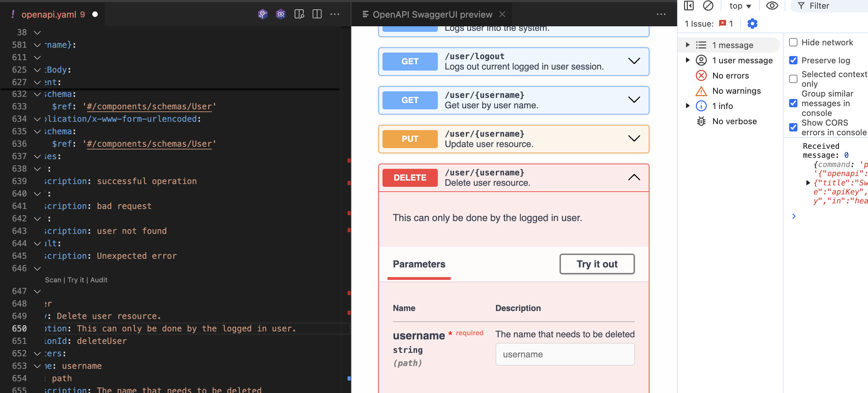Click the purple eye preview icon in editor toolbar

coord(280,14)
